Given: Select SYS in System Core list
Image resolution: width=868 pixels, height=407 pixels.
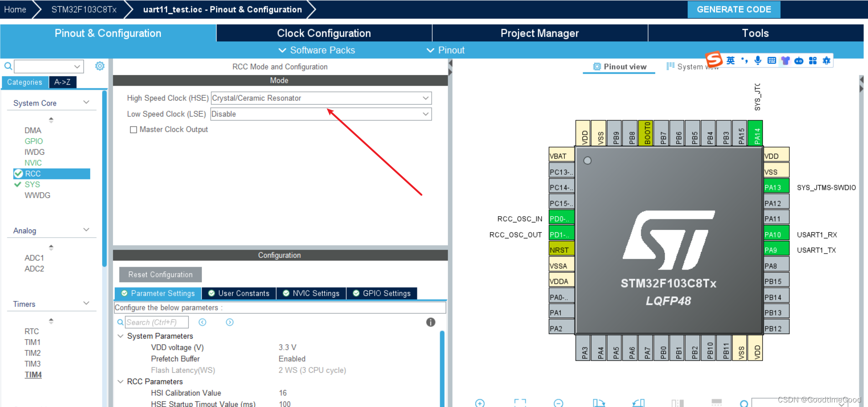Looking at the screenshot, I should [x=32, y=184].
